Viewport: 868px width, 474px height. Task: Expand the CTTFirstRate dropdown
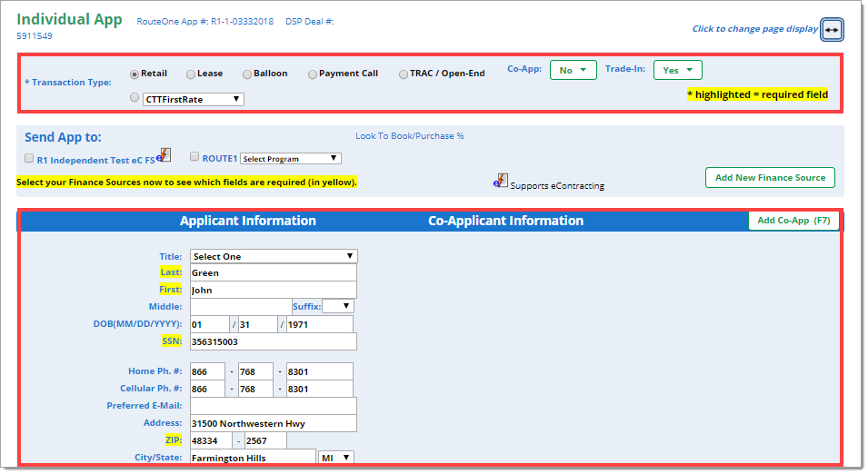click(193, 99)
